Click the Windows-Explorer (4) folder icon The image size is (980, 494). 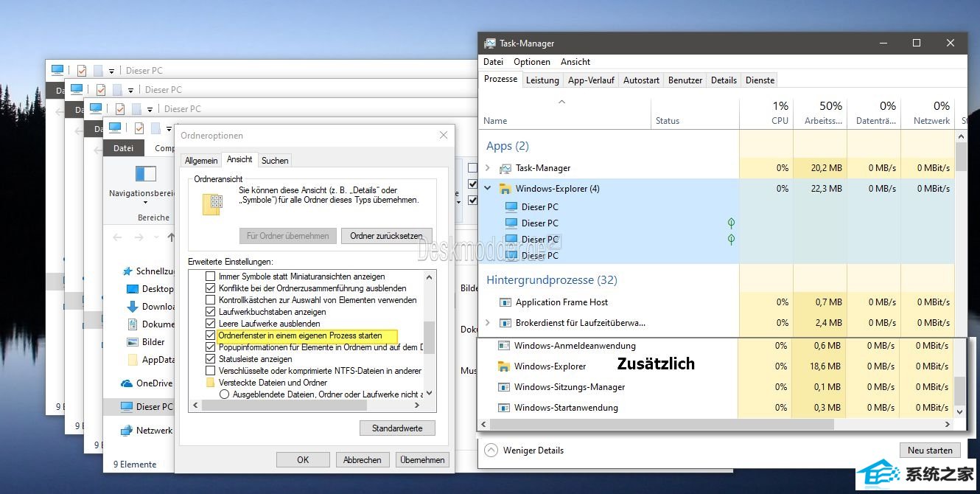point(505,189)
